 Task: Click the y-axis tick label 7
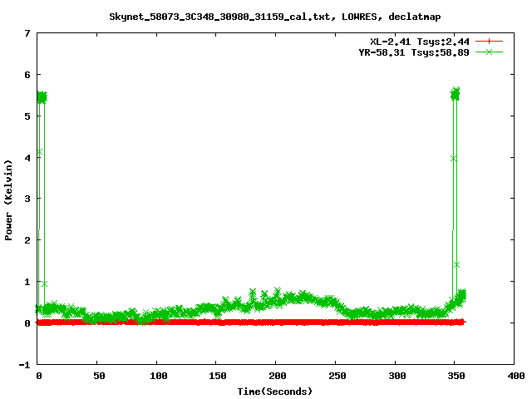click(x=27, y=33)
